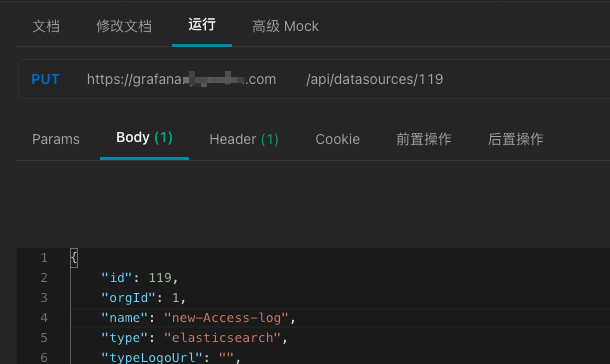Open the 文档 tab
610x364 pixels.
[46, 26]
